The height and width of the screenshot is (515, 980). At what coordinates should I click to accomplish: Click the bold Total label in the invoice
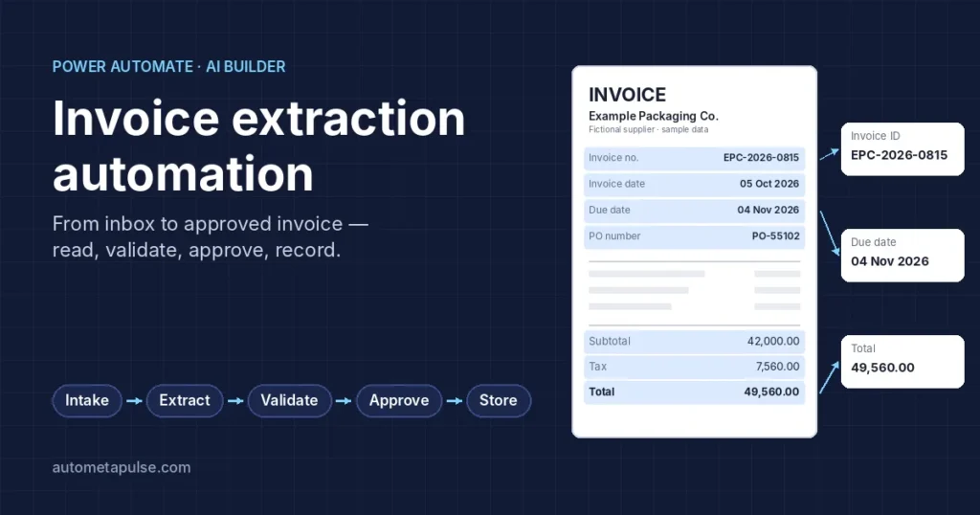[601, 392]
